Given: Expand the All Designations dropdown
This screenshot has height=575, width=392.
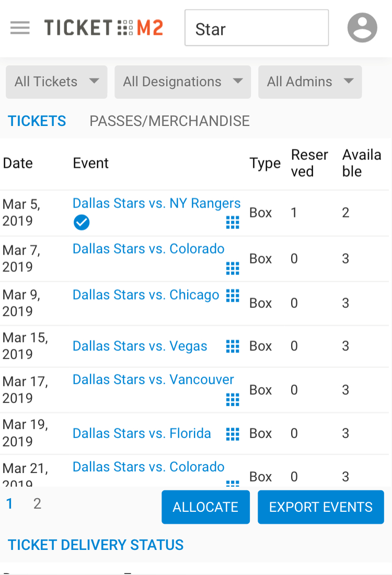Looking at the screenshot, I should coord(182,82).
